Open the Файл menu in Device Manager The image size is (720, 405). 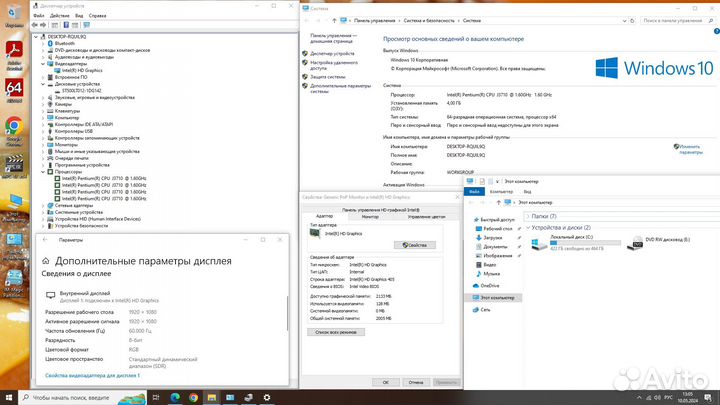[x=39, y=16]
